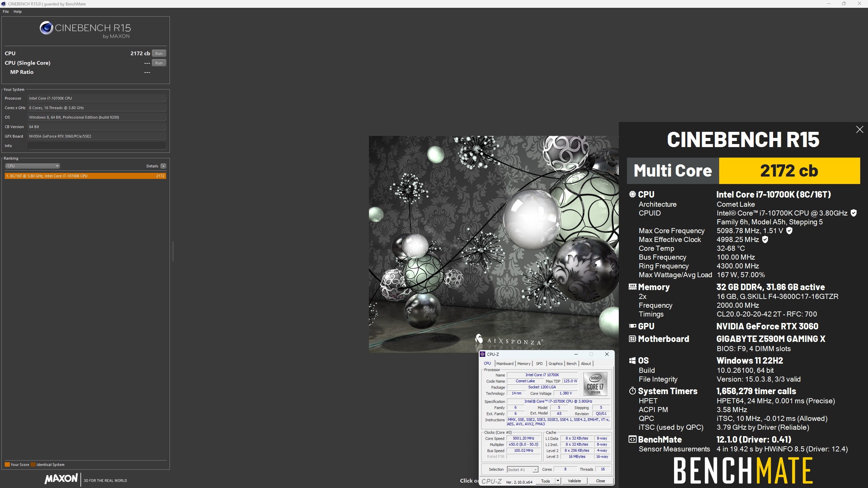Run the CPU multi-core benchmark
868x488 pixels.
click(159, 53)
